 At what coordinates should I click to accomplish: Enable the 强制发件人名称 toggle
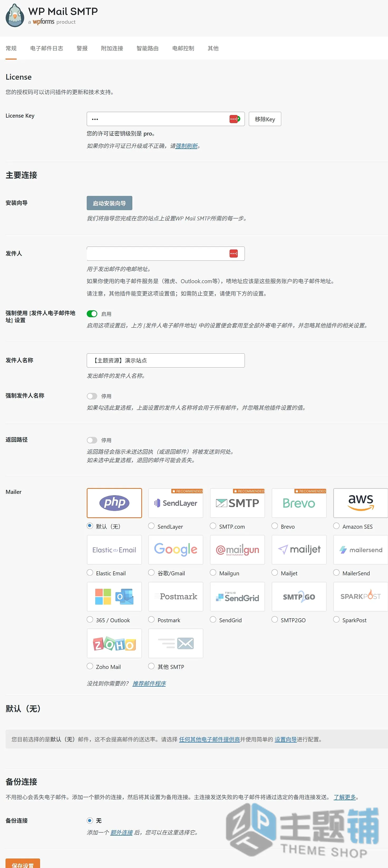pyautogui.click(x=92, y=396)
